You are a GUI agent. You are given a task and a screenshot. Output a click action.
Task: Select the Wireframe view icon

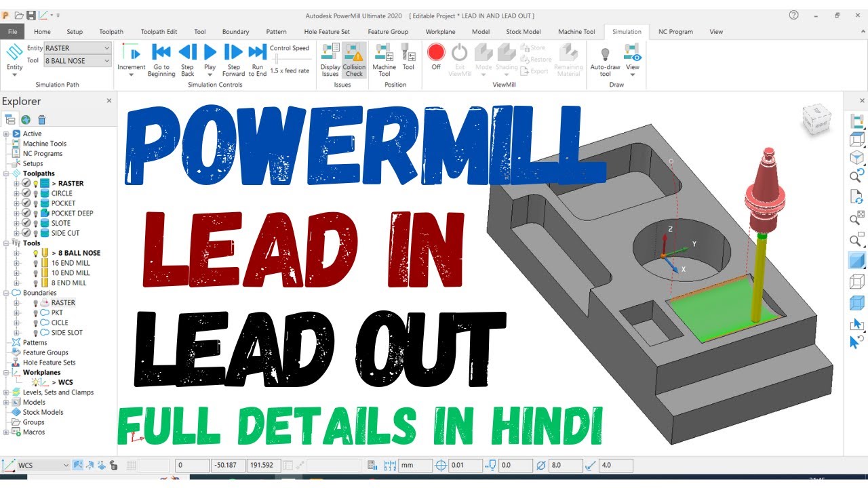coord(857,281)
